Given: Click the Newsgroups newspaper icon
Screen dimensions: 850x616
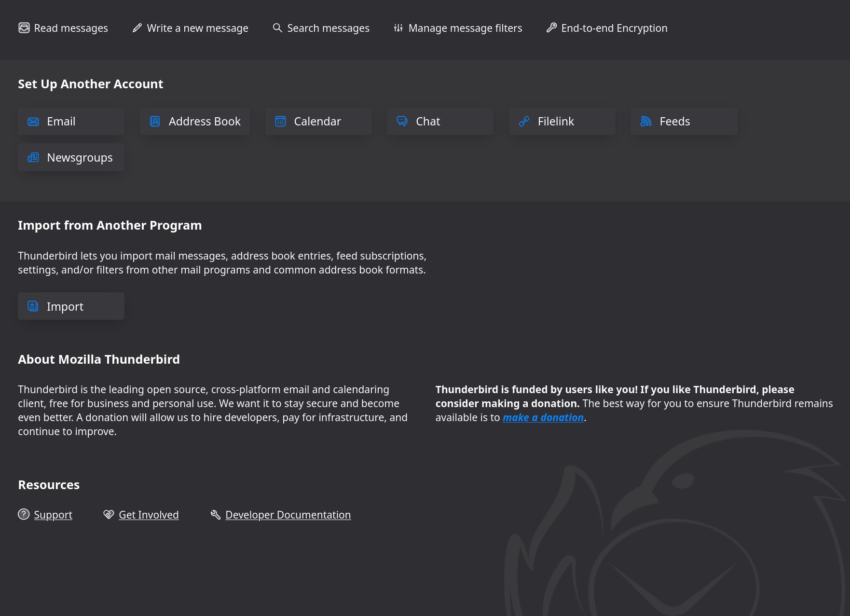Looking at the screenshot, I should pyautogui.click(x=33, y=158).
